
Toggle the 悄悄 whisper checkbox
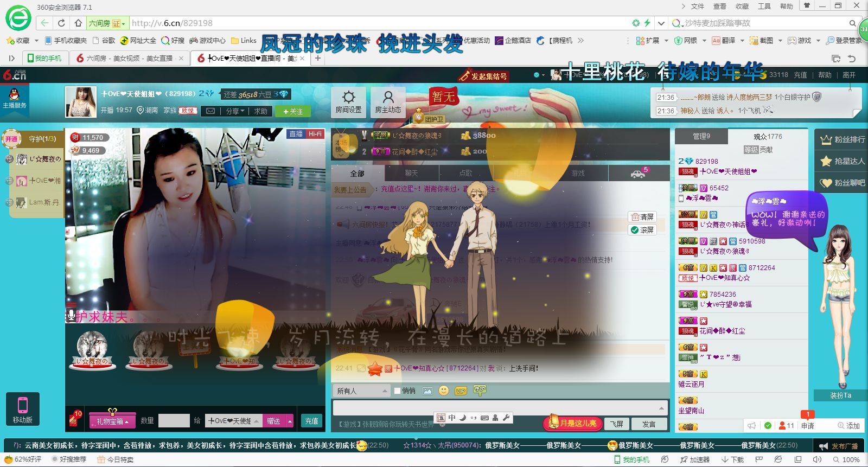[x=398, y=391]
